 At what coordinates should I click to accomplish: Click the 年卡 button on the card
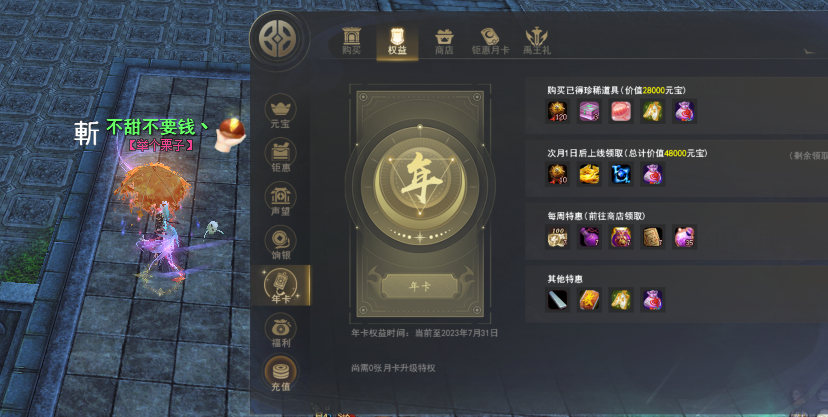point(420,287)
